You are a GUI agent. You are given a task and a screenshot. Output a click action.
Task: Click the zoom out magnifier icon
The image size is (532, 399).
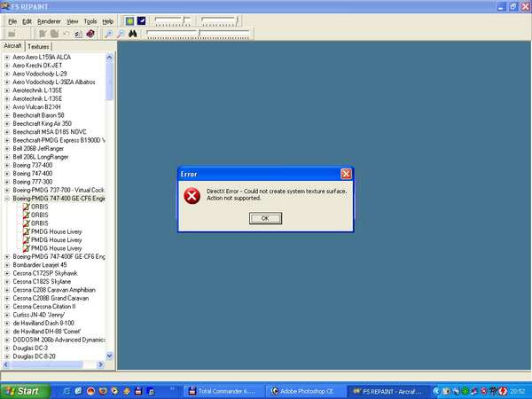point(121,34)
